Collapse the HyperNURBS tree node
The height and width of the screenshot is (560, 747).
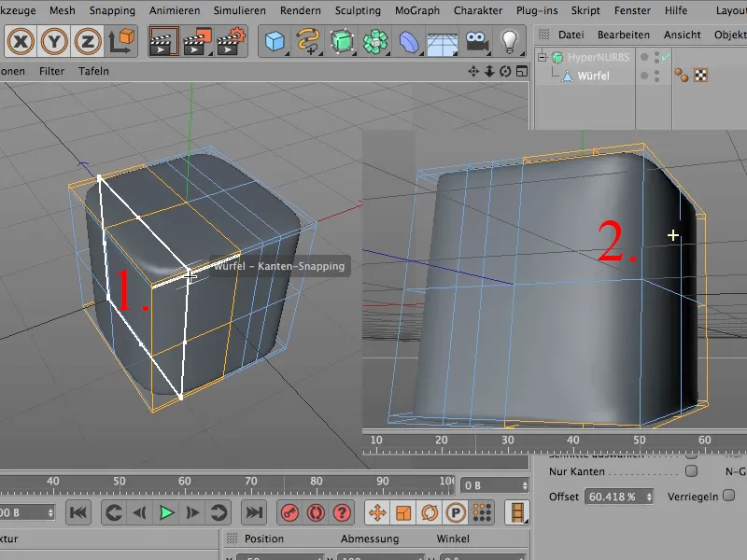tap(543, 57)
